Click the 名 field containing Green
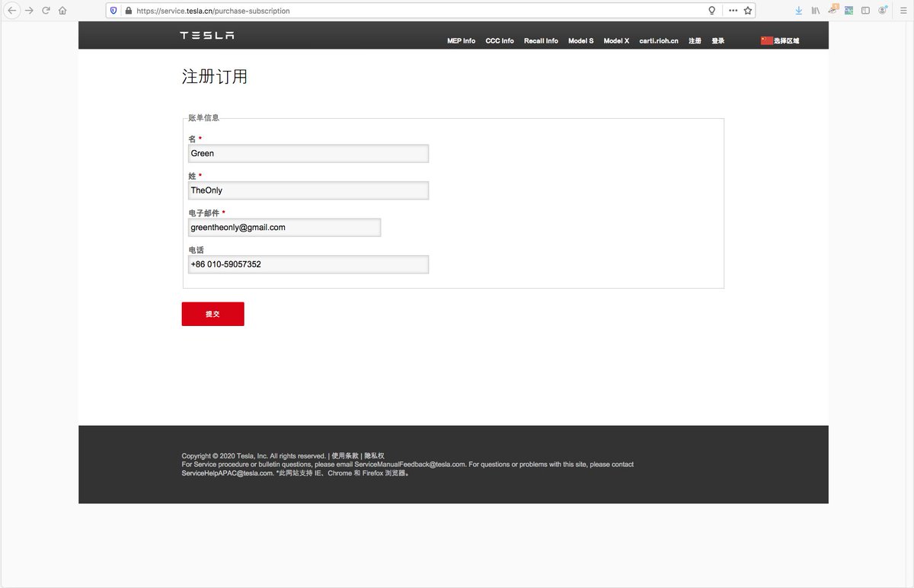The height and width of the screenshot is (588, 914). point(308,153)
